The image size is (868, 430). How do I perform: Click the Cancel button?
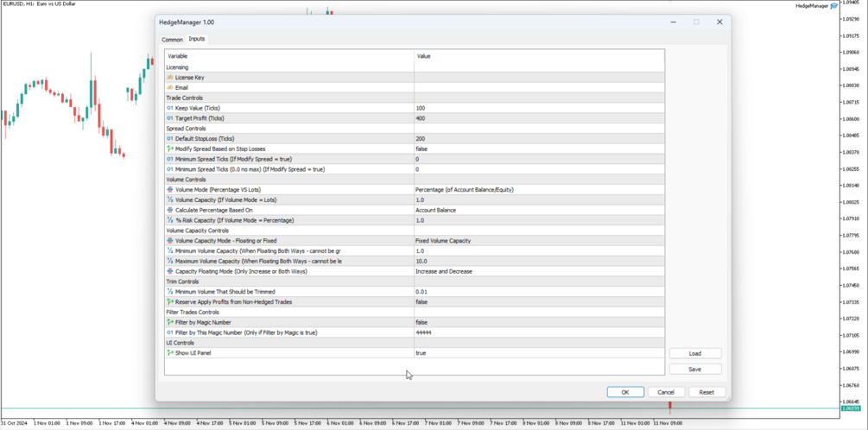[666, 392]
